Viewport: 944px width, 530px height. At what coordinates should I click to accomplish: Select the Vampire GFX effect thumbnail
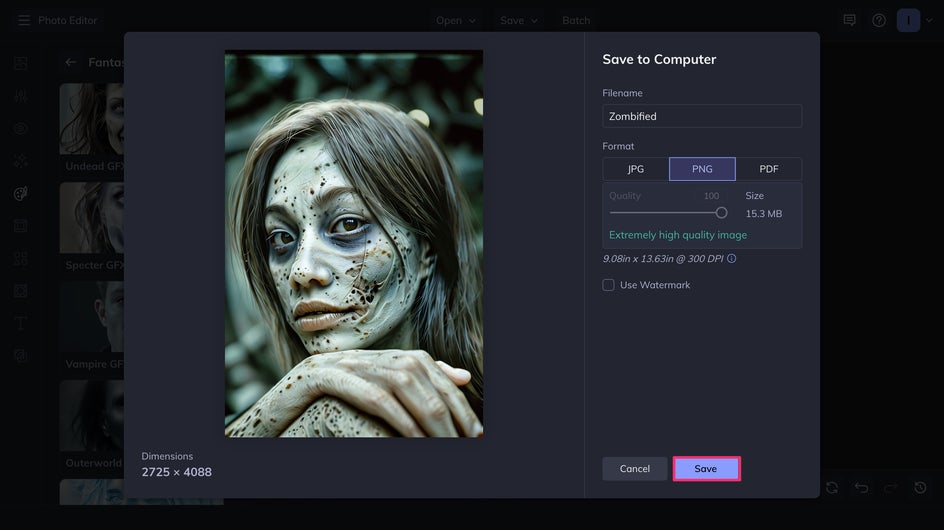click(x=92, y=317)
